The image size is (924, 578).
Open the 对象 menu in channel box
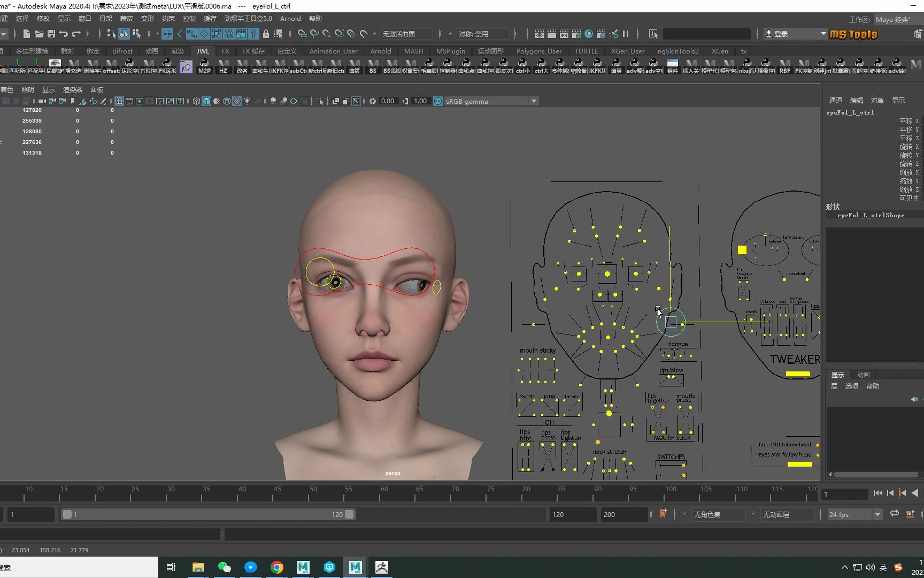pyautogui.click(x=877, y=100)
